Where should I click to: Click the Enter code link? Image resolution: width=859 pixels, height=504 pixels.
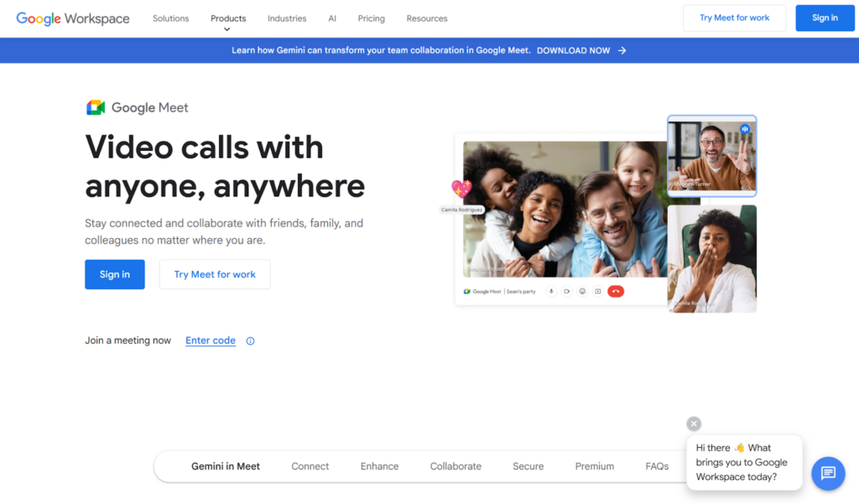[210, 340]
